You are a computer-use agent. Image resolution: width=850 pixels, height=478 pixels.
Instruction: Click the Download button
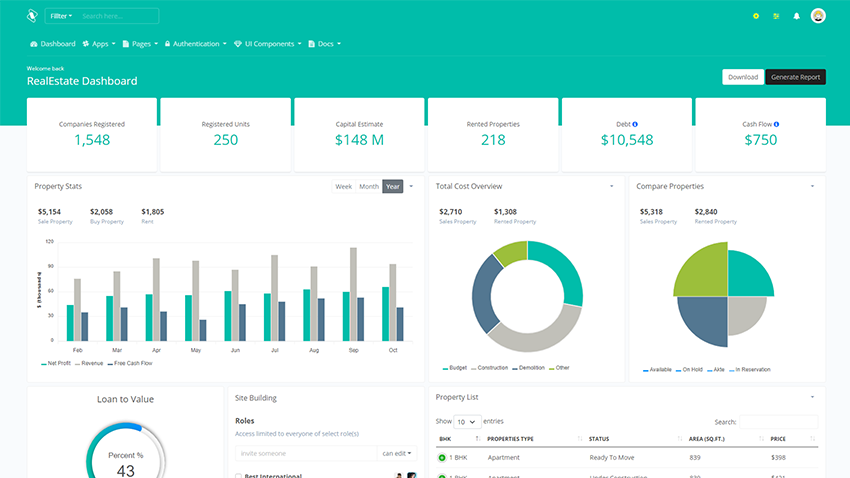[743, 77]
